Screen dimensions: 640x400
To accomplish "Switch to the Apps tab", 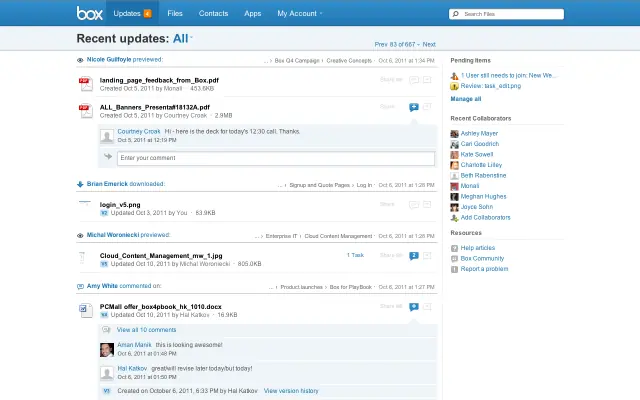I will 253,13.
